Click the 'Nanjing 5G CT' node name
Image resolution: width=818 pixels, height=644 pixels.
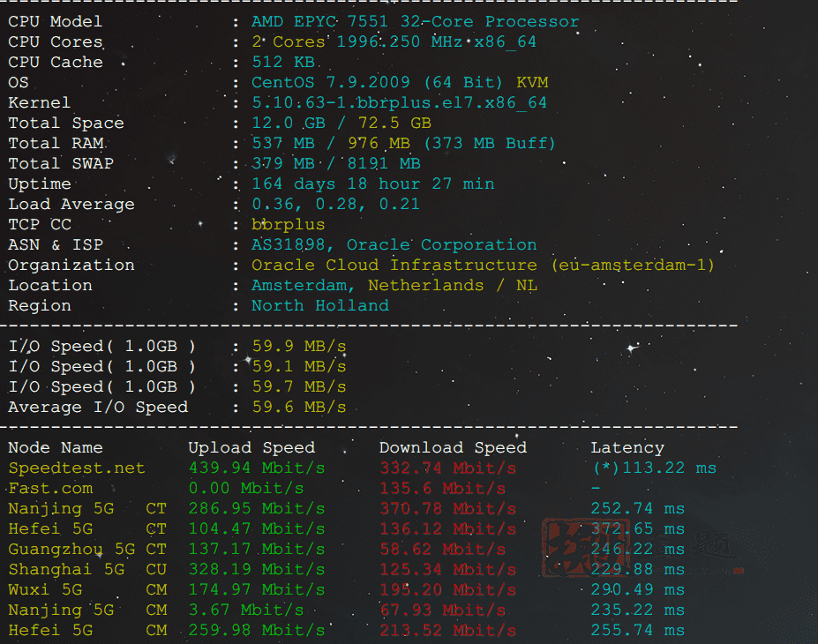tap(87, 509)
